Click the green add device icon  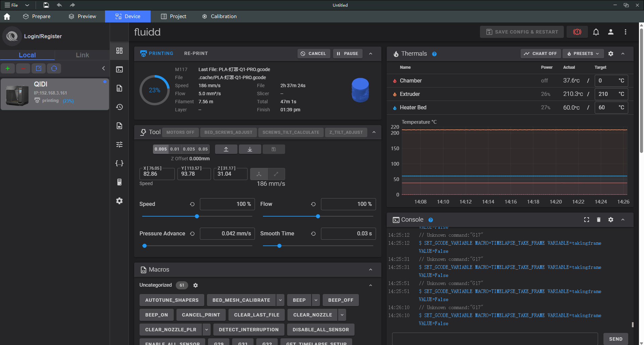click(8, 68)
